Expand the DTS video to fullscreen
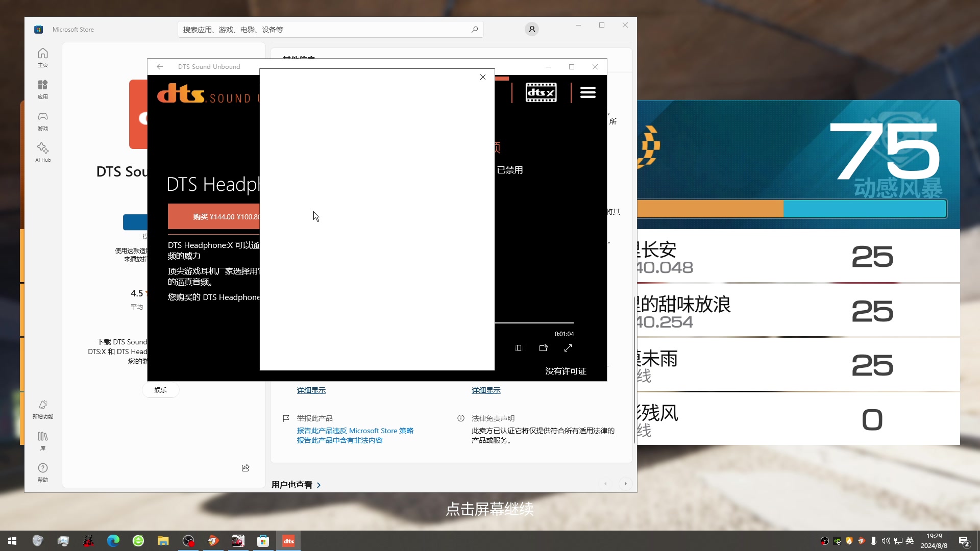This screenshot has height=551, width=980. tap(568, 348)
